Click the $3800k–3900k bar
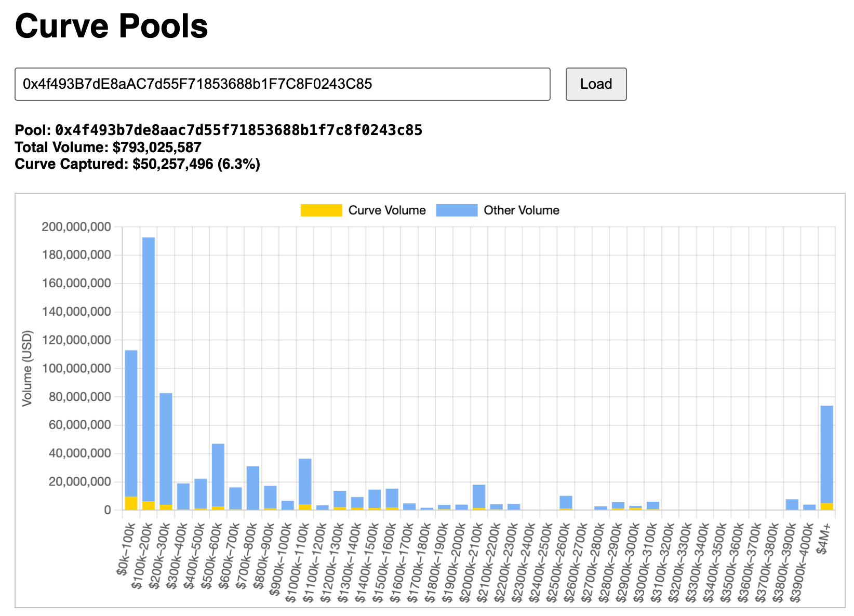 792,504
